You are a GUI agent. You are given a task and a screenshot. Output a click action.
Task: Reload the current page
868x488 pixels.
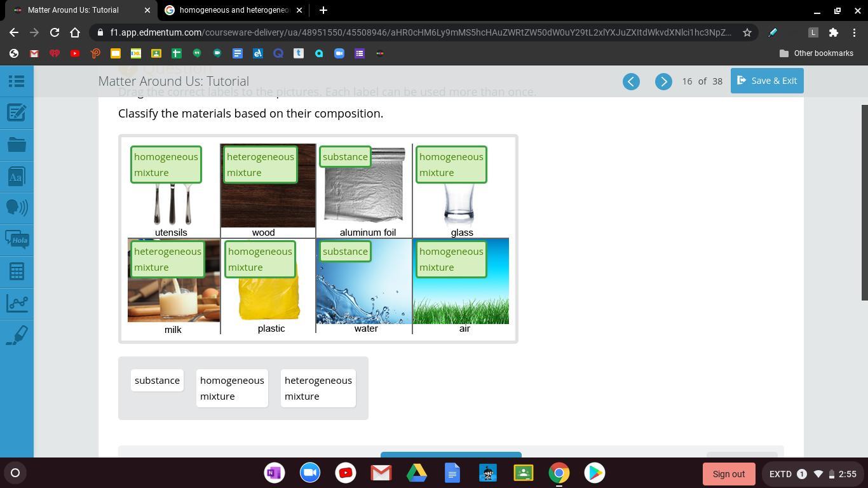click(x=55, y=32)
